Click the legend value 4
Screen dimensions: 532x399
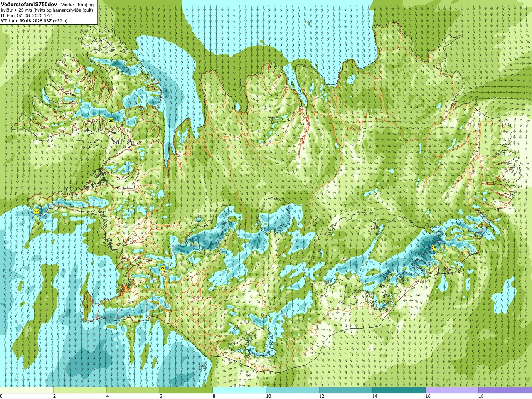pyautogui.click(x=108, y=396)
